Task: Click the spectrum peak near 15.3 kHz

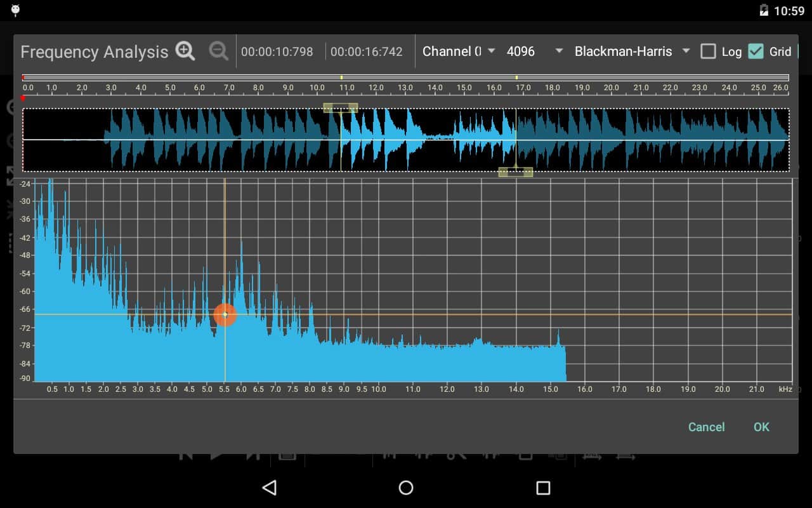Action: (x=558, y=333)
